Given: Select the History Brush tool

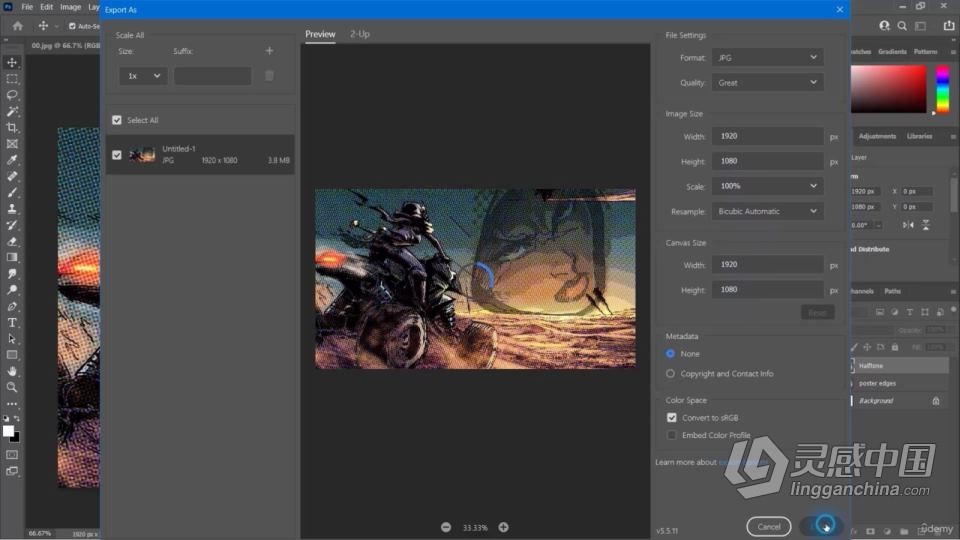Looking at the screenshot, I should 12,225.
